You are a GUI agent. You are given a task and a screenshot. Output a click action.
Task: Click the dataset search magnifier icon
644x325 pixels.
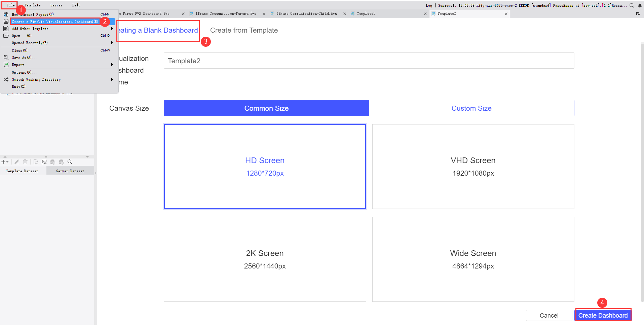tap(70, 162)
